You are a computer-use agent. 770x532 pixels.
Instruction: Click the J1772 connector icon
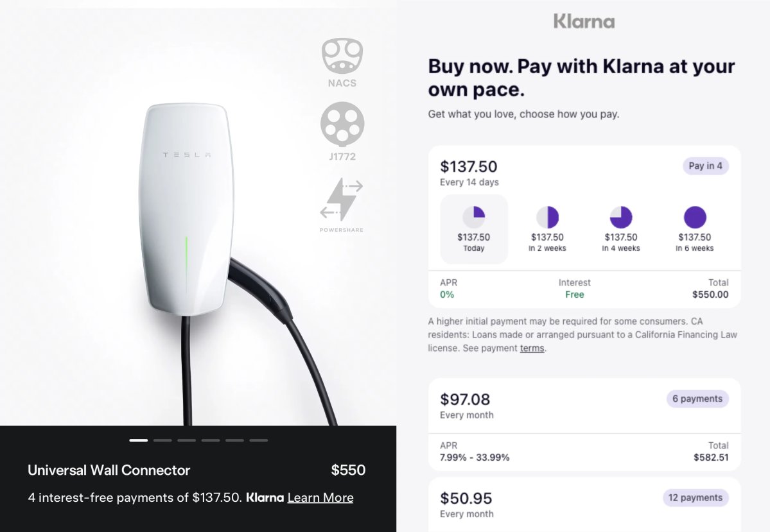coord(342,124)
